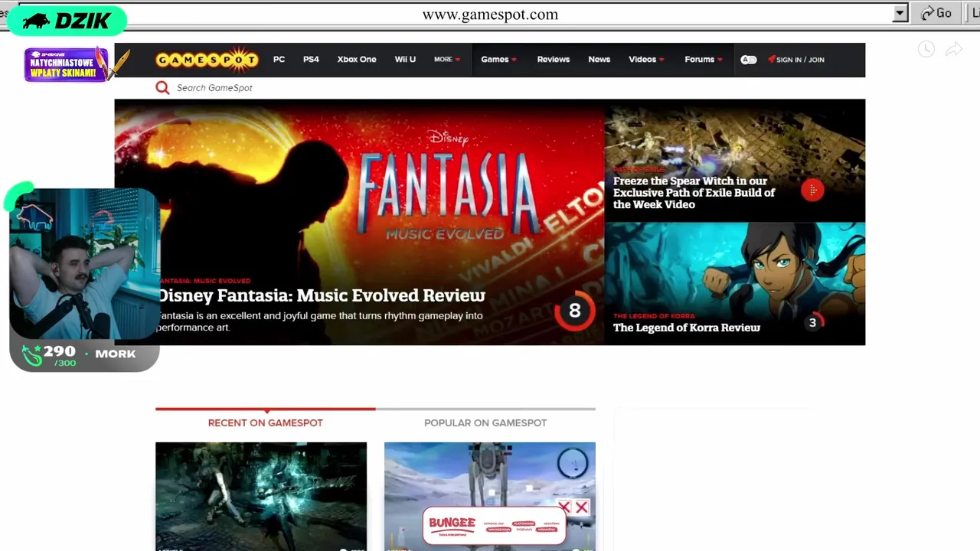980x551 pixels.
Task: Click the faint clock icon above the page
Action: [926, 50]
